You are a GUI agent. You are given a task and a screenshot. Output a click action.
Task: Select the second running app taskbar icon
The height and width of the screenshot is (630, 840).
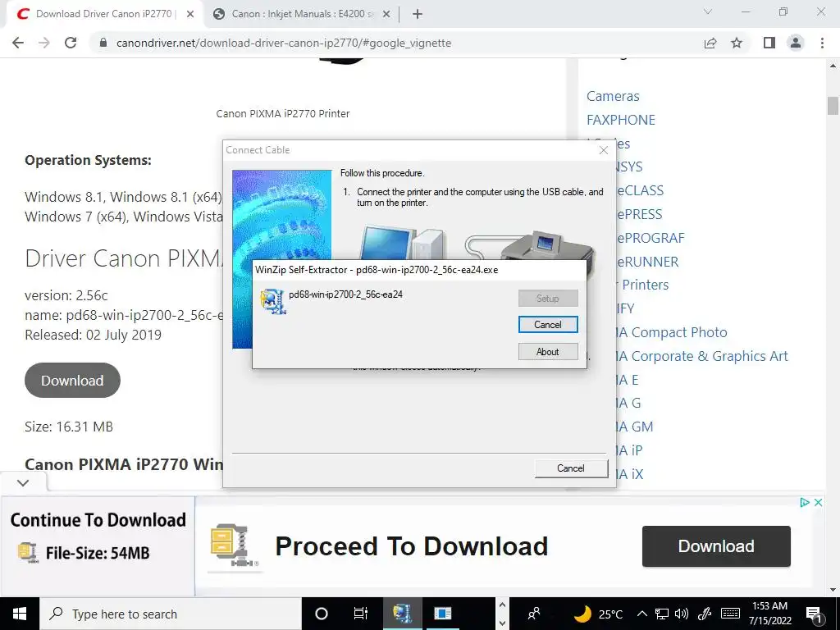pos(442,614)
